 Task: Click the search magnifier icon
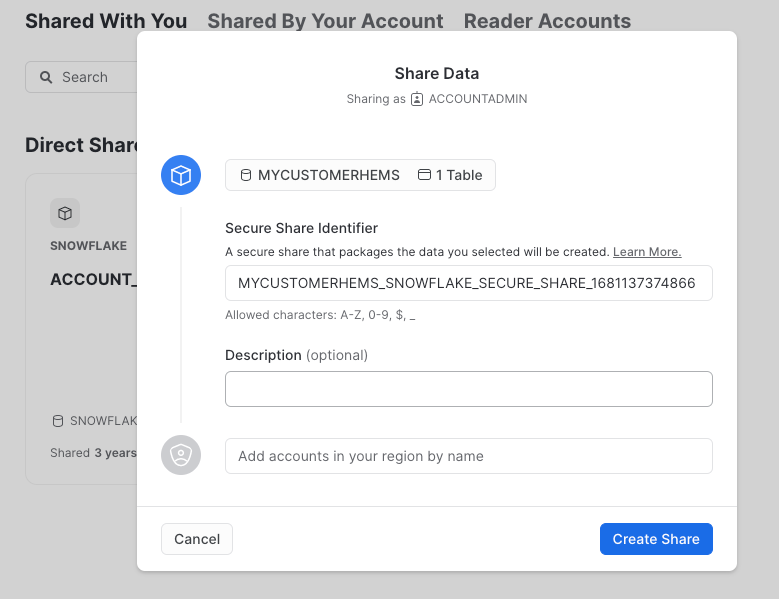[x=46, y=77]
